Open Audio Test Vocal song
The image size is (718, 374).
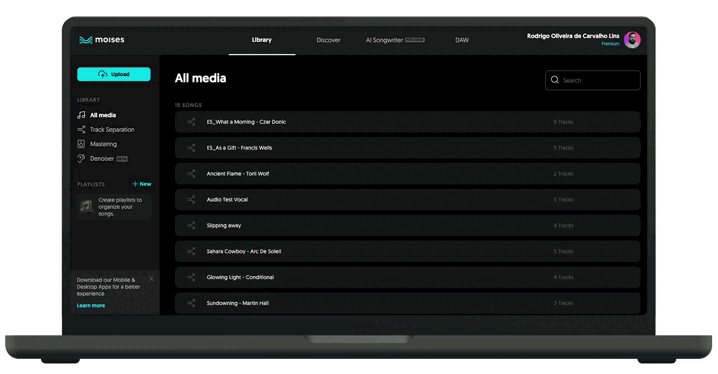click(x=407, y=200)
